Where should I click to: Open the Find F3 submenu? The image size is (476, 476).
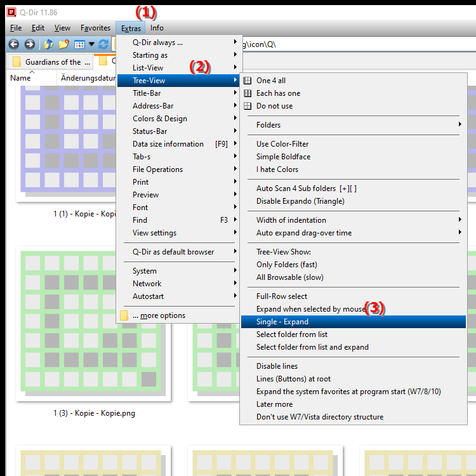pyautogui.click(x=178, y=220)
